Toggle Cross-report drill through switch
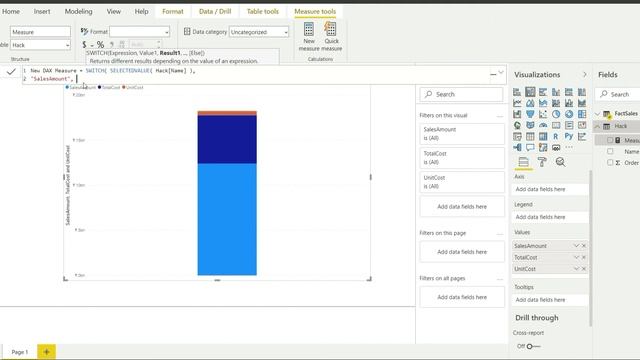640x360 pixels. 532,346
